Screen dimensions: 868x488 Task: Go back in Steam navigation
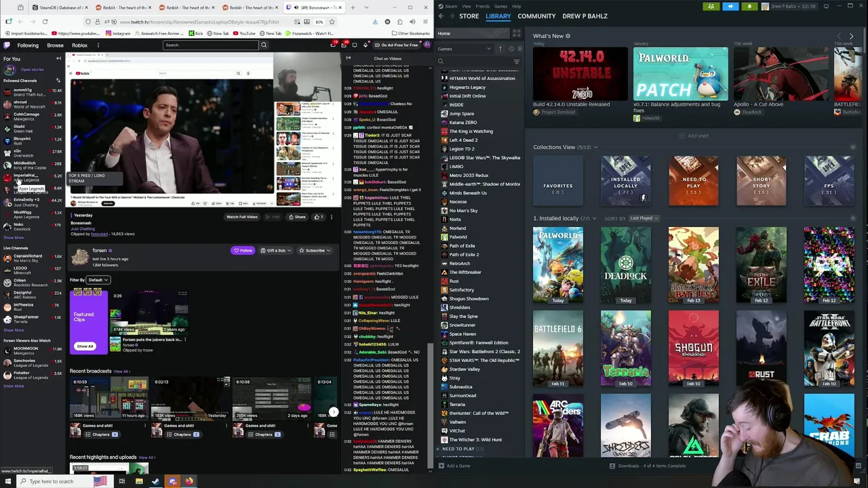pyautogui.click(x=441, y=16)
